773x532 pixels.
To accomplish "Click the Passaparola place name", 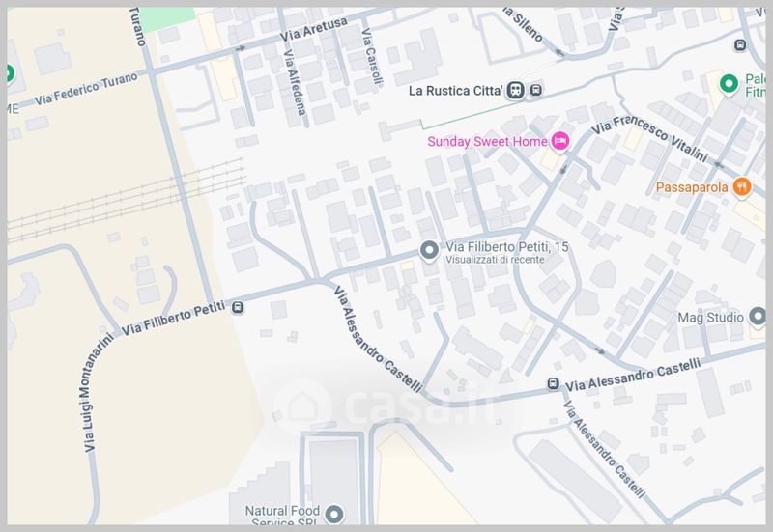I will tap(692, 187).
